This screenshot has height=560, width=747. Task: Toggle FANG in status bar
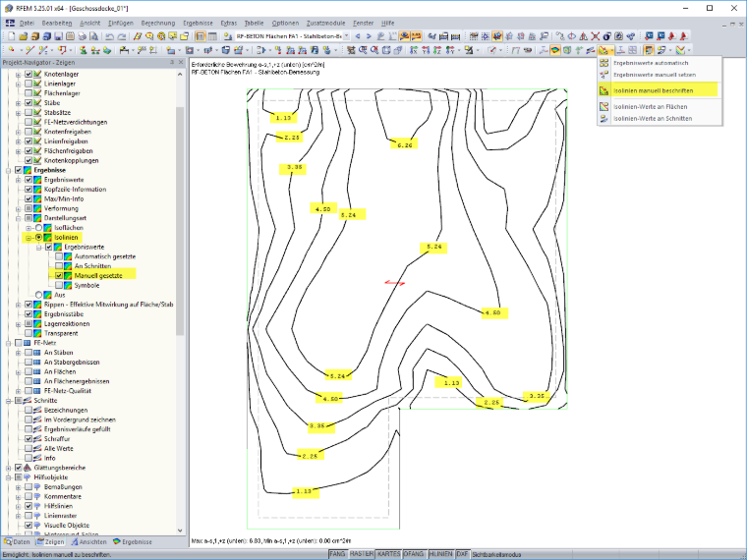[x=337, y=554]
